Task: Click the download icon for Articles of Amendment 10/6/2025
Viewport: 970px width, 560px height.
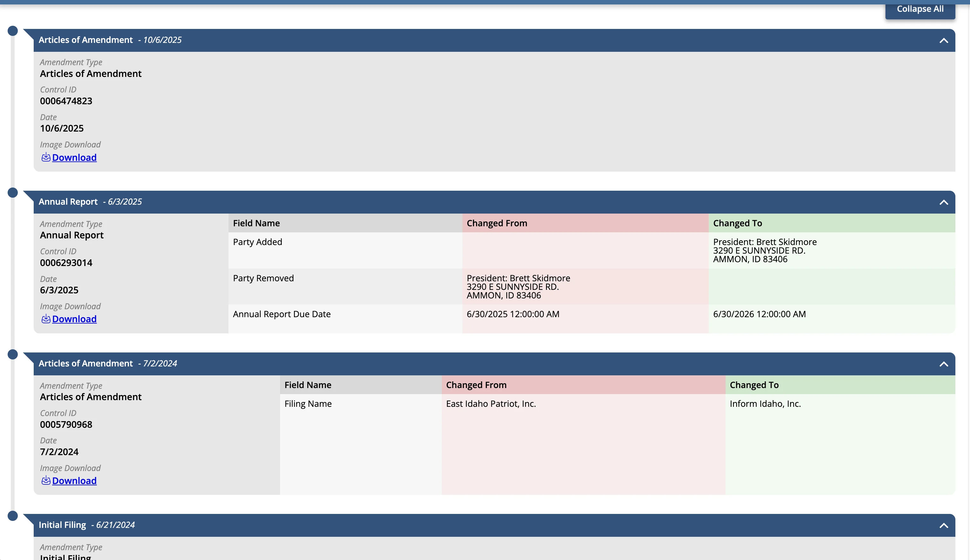Action: [x=46, y=157]
